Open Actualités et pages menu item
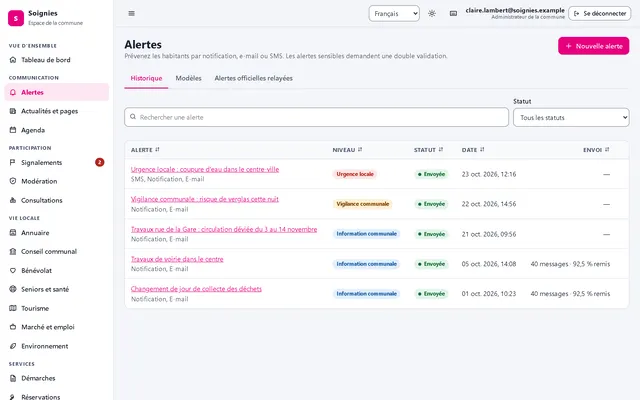This screenshot has width=640, height=400. click(57, 111)
